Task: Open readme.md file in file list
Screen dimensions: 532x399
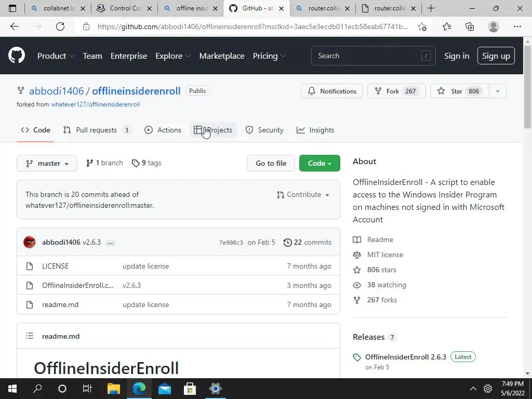Action: [x=60, y=304]
